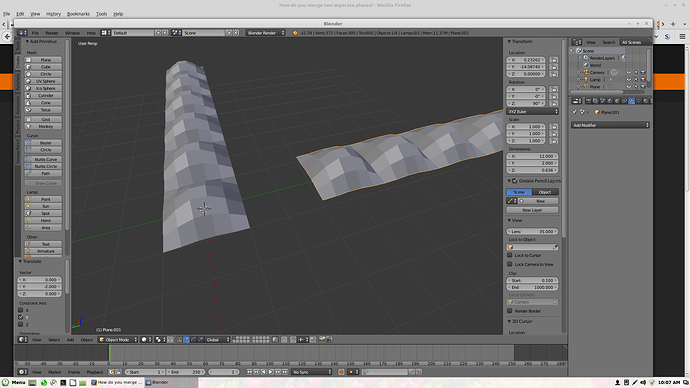The width and height of the screenshot is (690, 388).
Task: Jump to timeline start frame
Action: (250, 372)
